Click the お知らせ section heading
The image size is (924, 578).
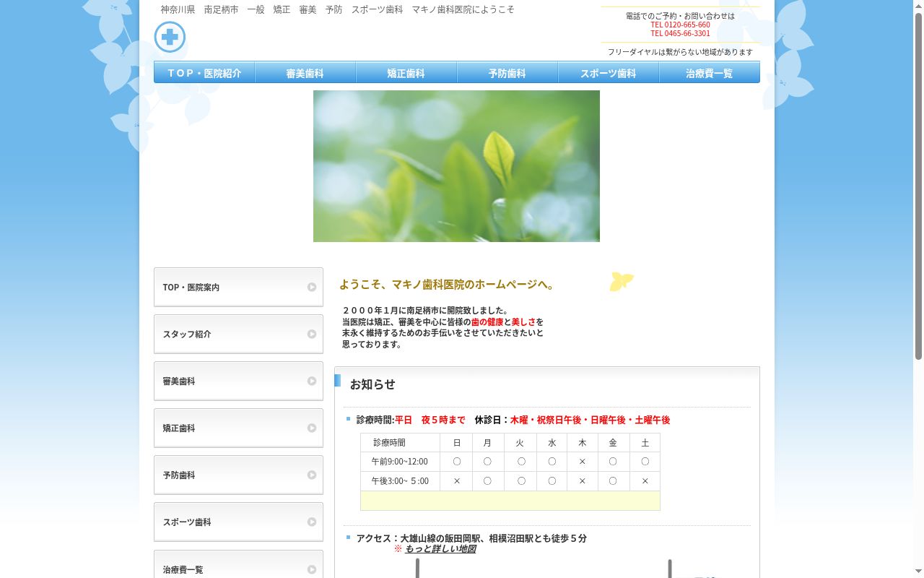pyautogui.click(x=372, y=384)
